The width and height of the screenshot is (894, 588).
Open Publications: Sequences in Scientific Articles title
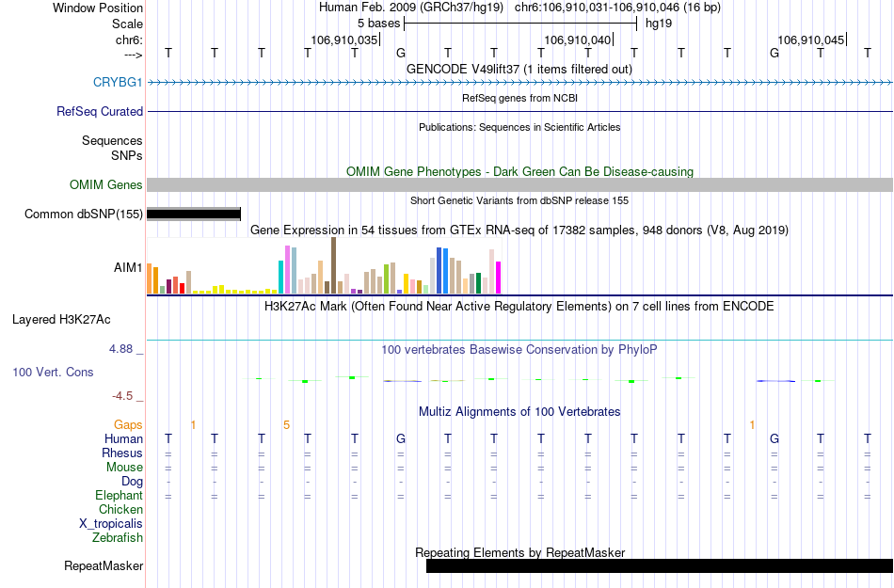click(x=519, y=127)
